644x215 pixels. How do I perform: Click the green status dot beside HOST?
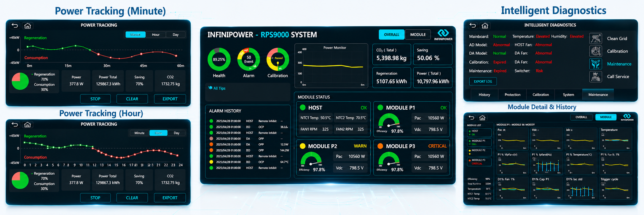pyautogui.click(x=303, y=107)
